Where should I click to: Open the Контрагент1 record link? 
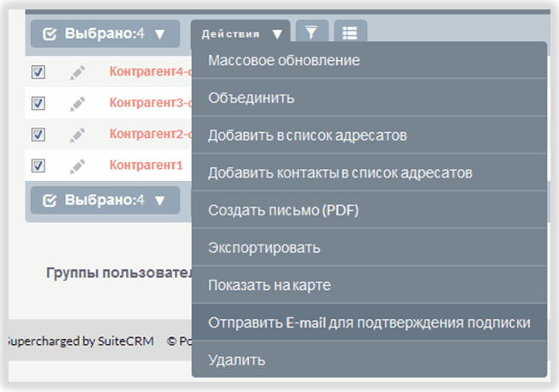point(146,166)
